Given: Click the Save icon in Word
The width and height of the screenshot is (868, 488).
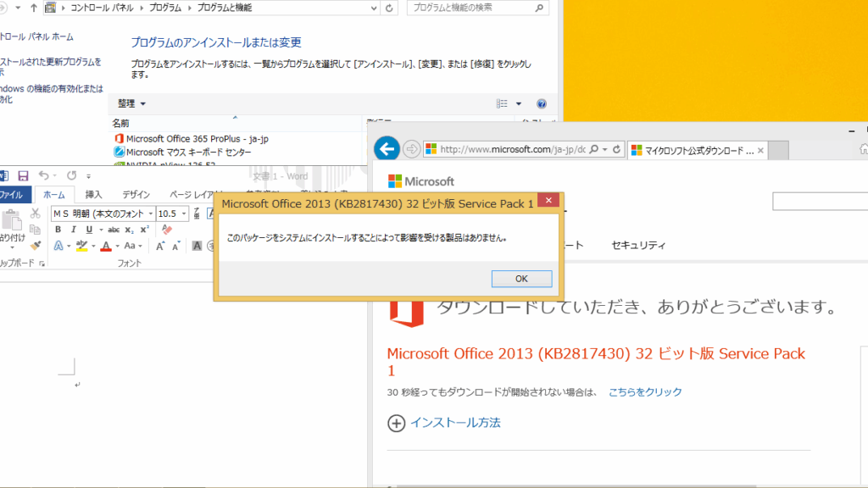Looking at the screenshot, I should [x=23, y=175].
